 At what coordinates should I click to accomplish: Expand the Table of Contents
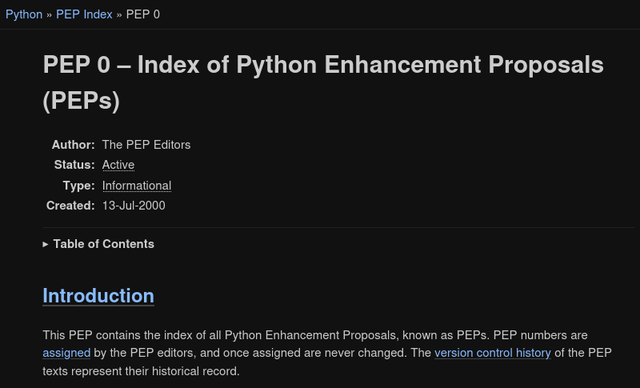[x=98, y=244]
